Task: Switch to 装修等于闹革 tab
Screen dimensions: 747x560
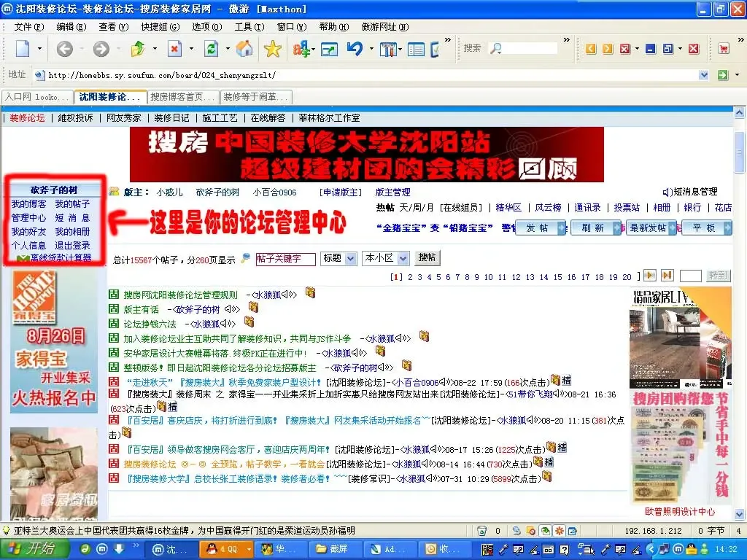Action: tap(256, 97)
